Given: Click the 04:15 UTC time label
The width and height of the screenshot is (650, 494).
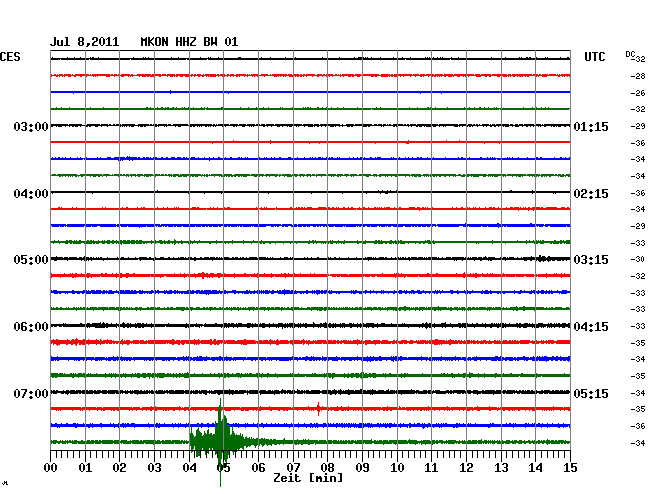Looking at the screenshot, I should coord(591,327).
